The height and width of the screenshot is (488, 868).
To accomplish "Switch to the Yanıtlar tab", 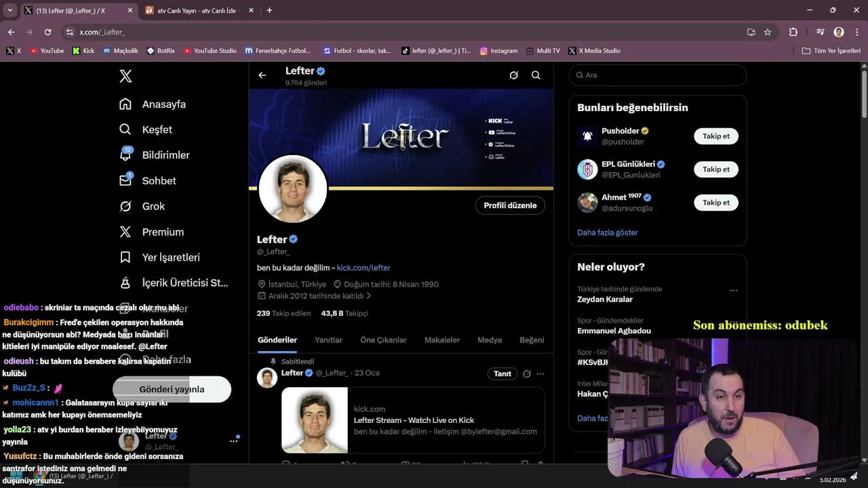I will point(328,340).
